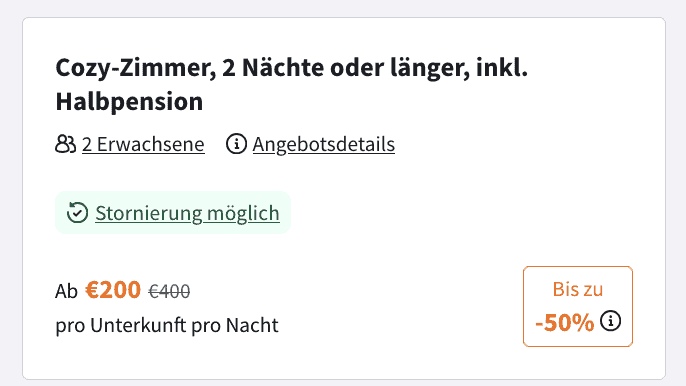Click the pro Unterkunft pro Nacht text
The width and height of the screenshot is (686, 386).
click(167, 325)
